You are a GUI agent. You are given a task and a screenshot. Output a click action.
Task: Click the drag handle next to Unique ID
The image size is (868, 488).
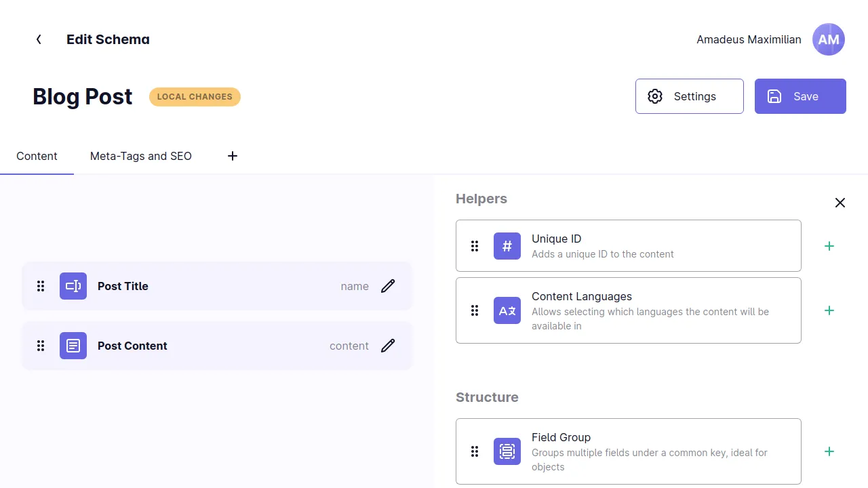475,246
